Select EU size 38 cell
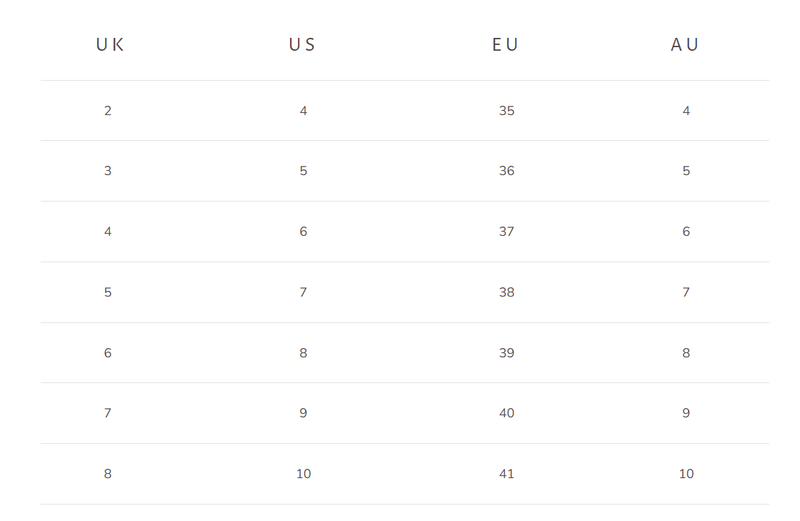 coord(506,293)
